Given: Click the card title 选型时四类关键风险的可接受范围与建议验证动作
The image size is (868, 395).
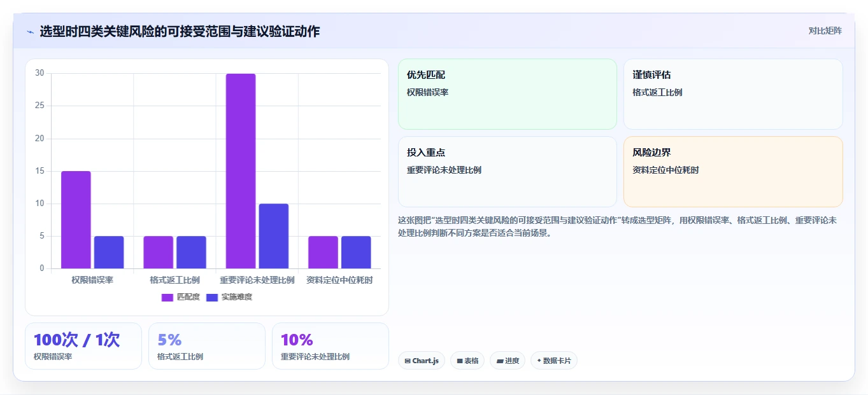Looking at the screenshot, I should 180,31.
